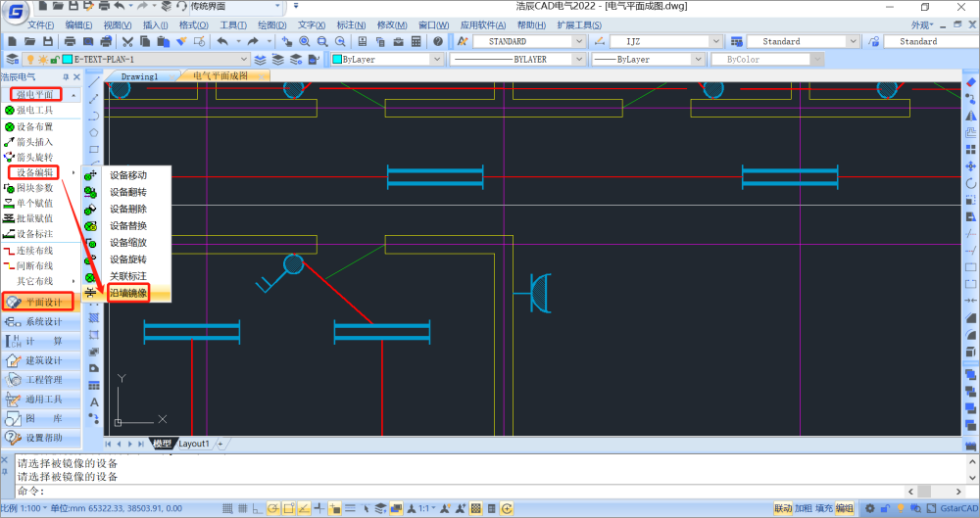Click the Help question mark icon
The height and width of the screenshot is (518, 980).
(438, 41)
